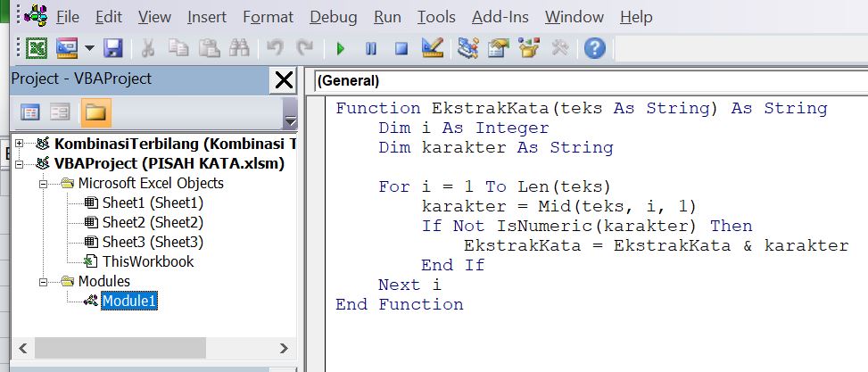Open the Insert UserForm dropdown arrow

89,48
